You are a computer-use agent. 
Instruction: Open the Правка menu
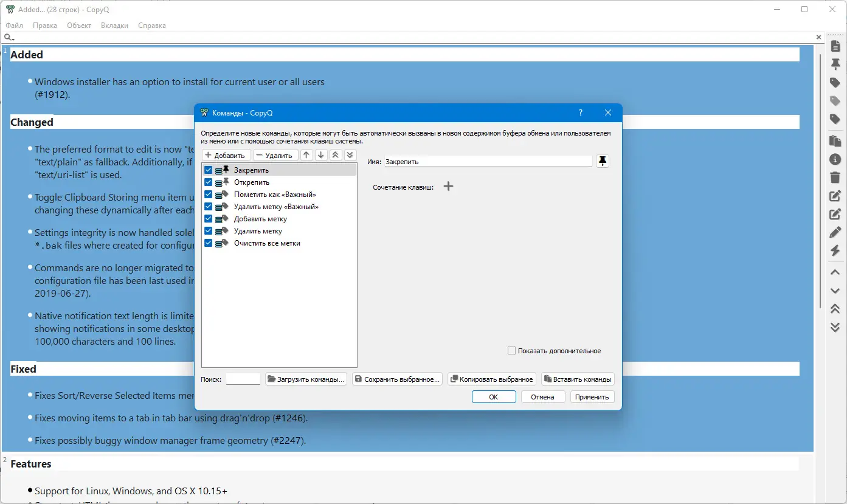[45, 26]
